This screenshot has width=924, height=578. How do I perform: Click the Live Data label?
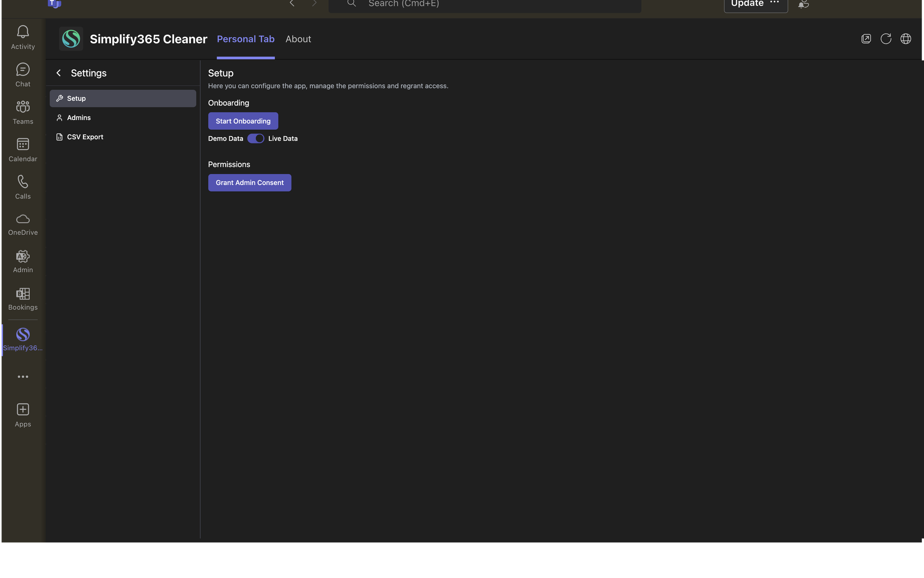click(283, 139)
